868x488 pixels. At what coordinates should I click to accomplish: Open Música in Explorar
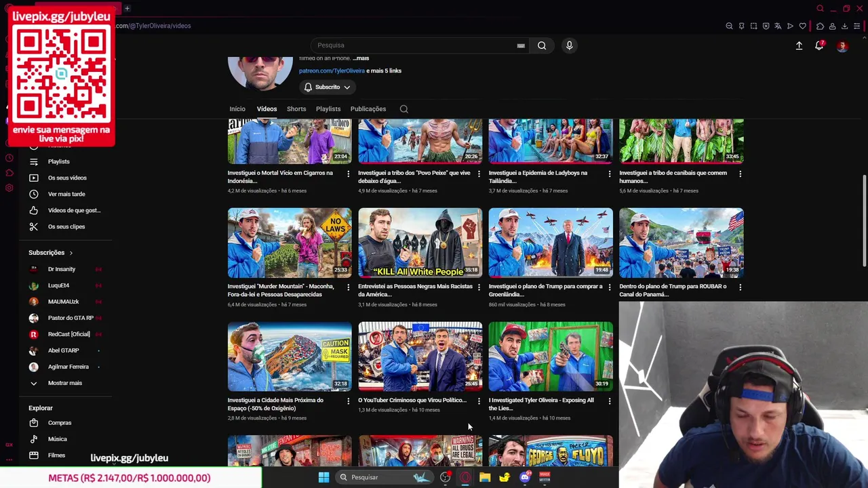[58, 439]
